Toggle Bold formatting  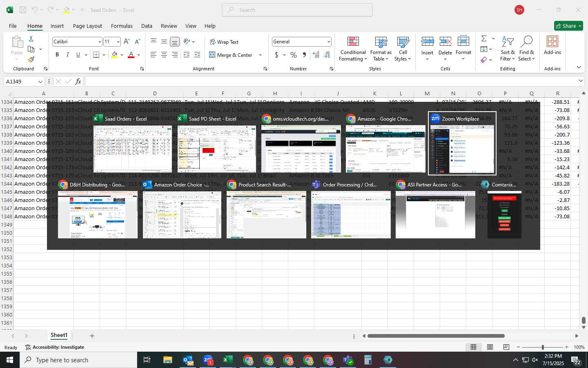(x=57, y=55)
